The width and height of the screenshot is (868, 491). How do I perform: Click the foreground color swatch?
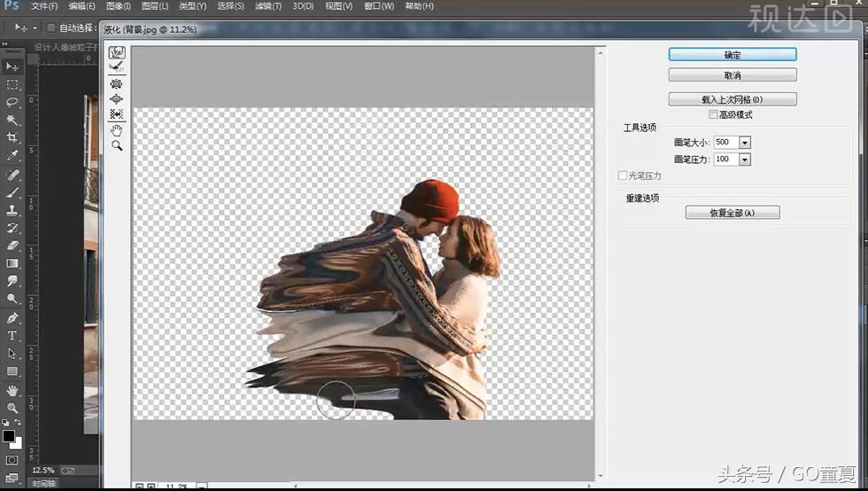[x=9, y=436]
